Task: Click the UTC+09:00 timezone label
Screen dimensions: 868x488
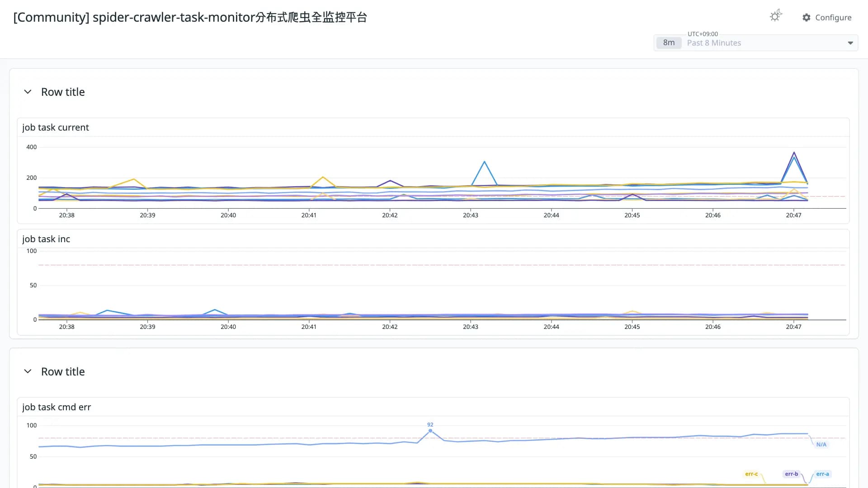Action: pos(703,34)
